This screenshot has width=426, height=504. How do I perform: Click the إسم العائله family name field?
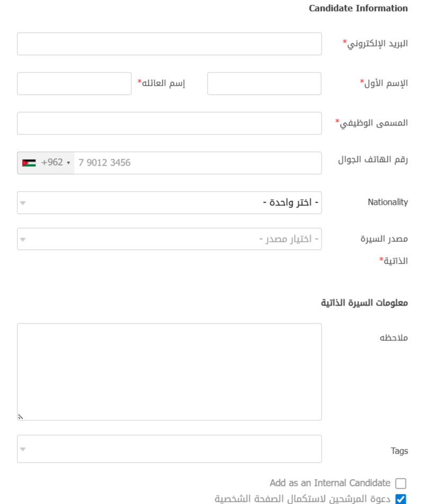74,84
